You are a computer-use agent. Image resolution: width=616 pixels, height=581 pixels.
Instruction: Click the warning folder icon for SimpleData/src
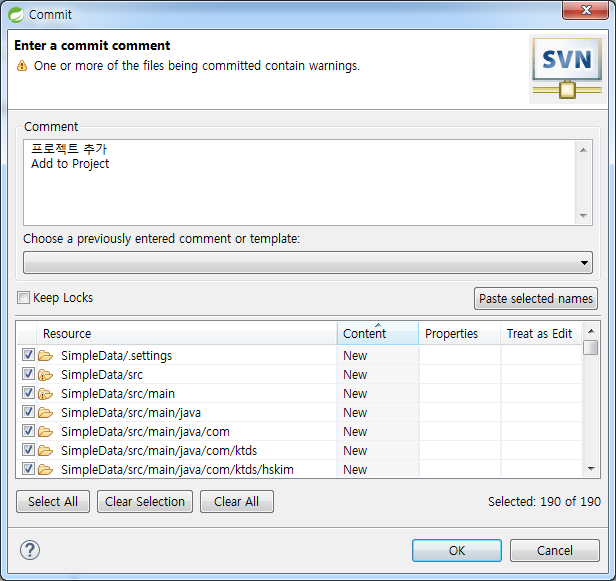pos(46,375)
